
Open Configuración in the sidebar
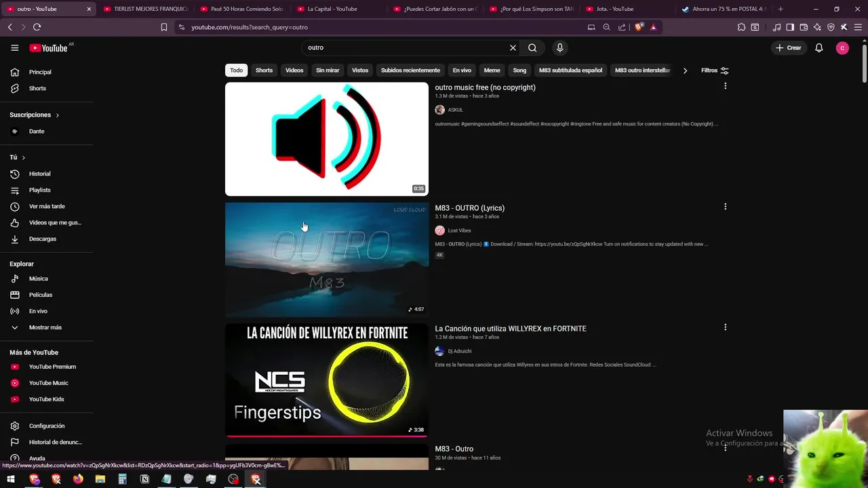click(x=46, y=426)
